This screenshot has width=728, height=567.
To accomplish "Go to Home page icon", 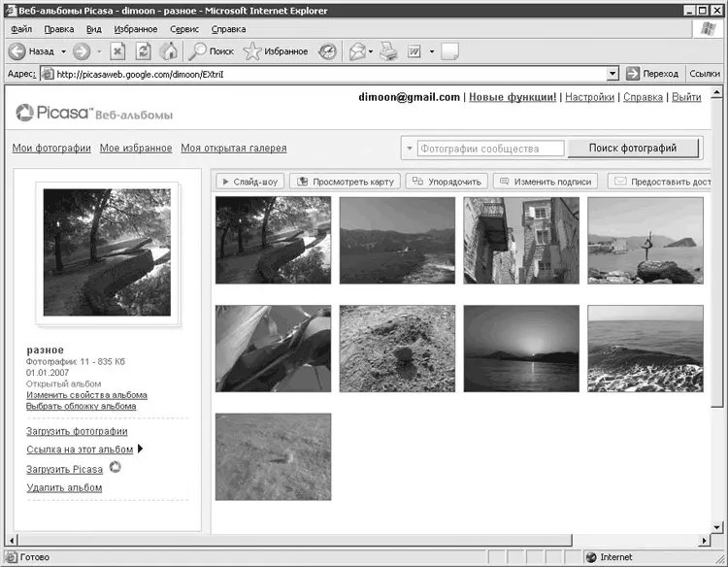I will click(x=169, y=50).
